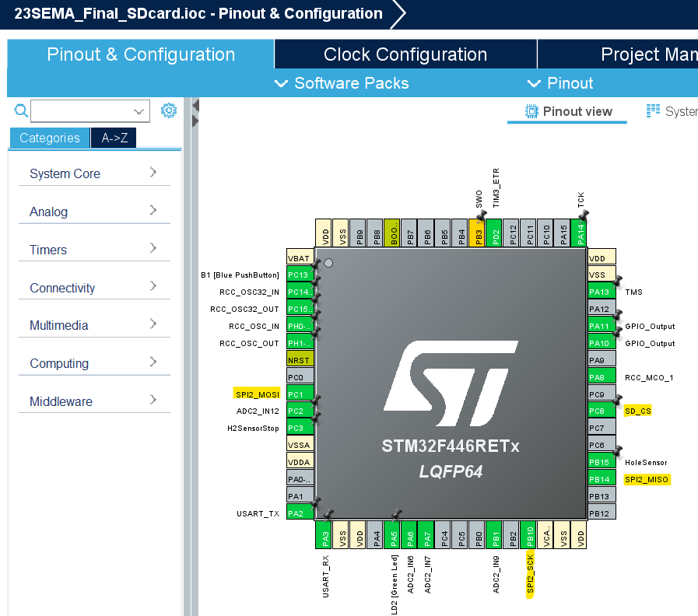Viewport: 698px width, 616px height.
Task: Select pin PA6 ADC2_IN6
Action: pos(410,535)
